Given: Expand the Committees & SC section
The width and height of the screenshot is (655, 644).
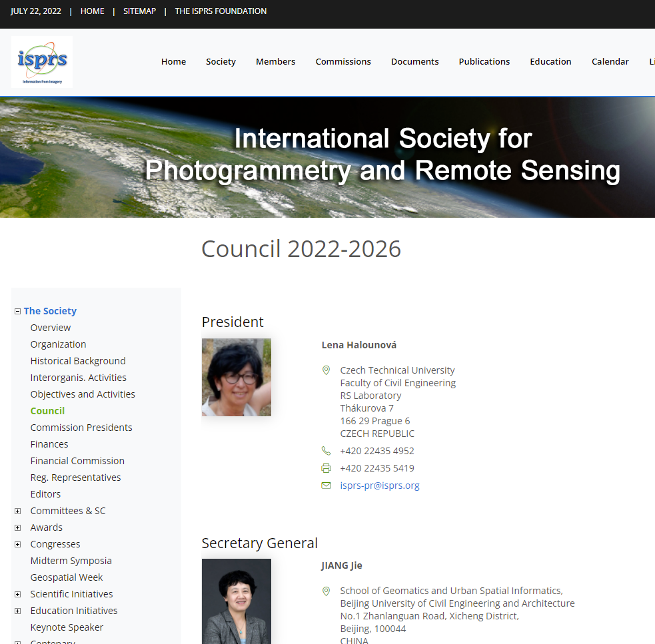Looking at the screenshot, I should pyautogui.click(x=17, y=511).
